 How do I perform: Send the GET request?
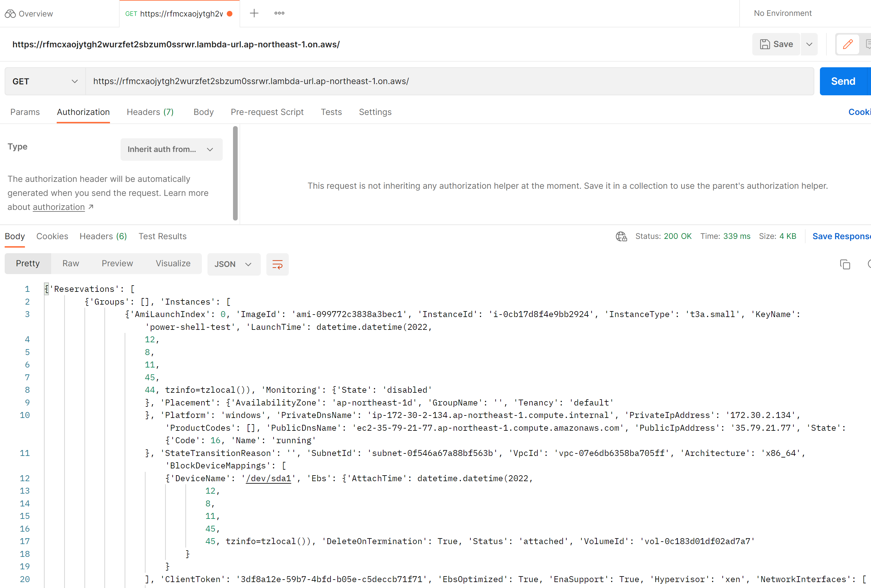pyautogui.click(x=843, y=81)
